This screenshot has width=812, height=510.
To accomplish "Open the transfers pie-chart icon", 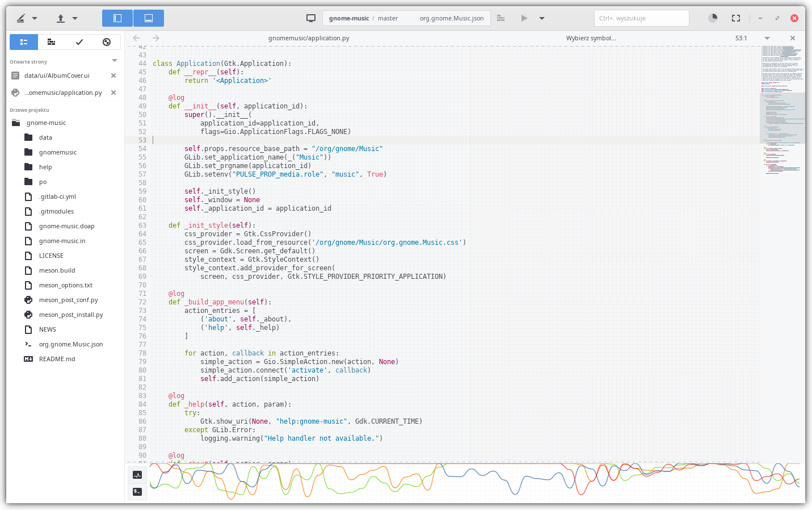I will click(713, 18).
